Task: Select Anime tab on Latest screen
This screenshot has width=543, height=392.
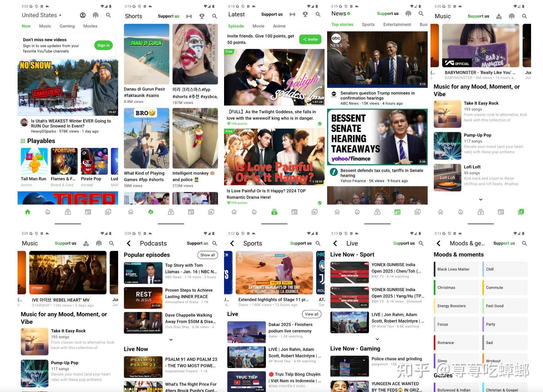Action: (279, 26)
